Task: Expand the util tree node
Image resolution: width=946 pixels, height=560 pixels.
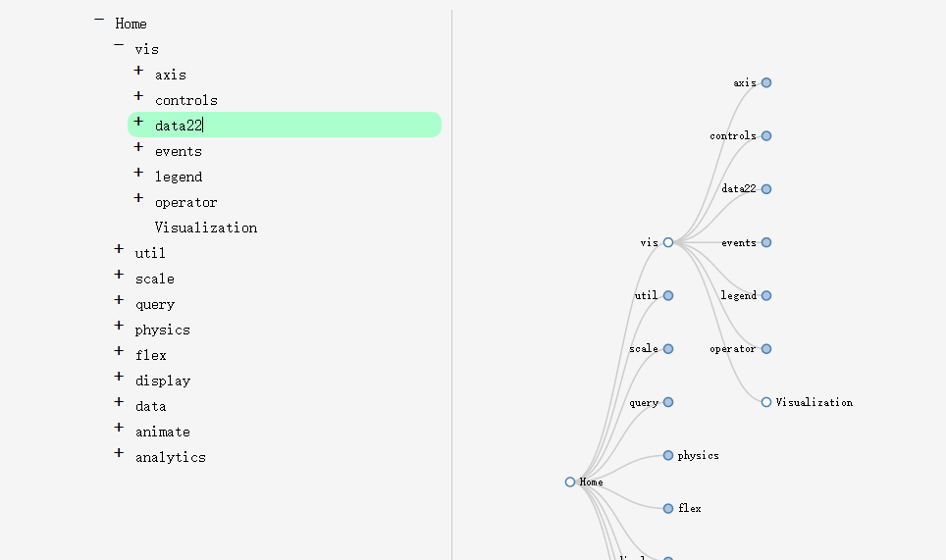Action: (x=119, y=249)
